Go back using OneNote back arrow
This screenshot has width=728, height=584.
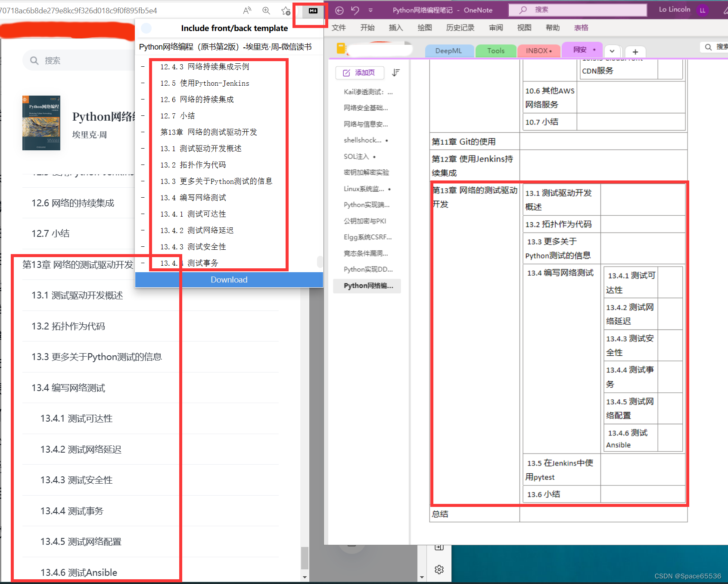tap(339, 10)
